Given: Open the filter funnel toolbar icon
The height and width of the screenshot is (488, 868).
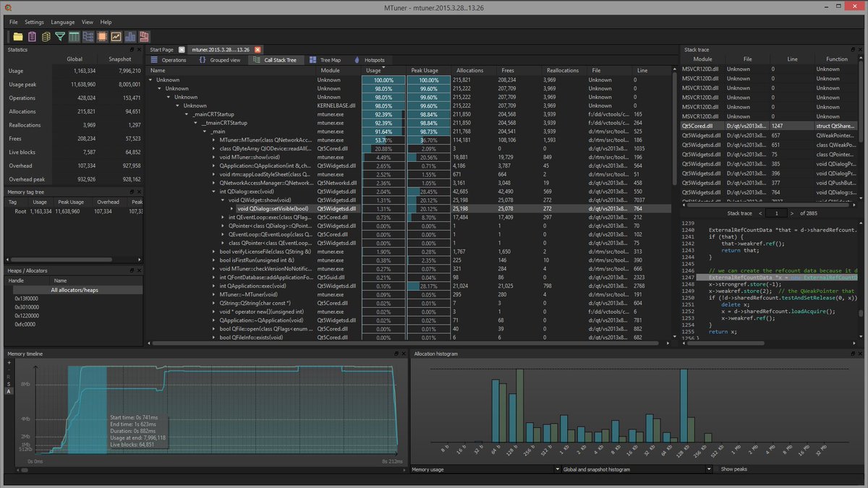Looking at the screenshot, I should pyautogui.click(x=60, y=37).
